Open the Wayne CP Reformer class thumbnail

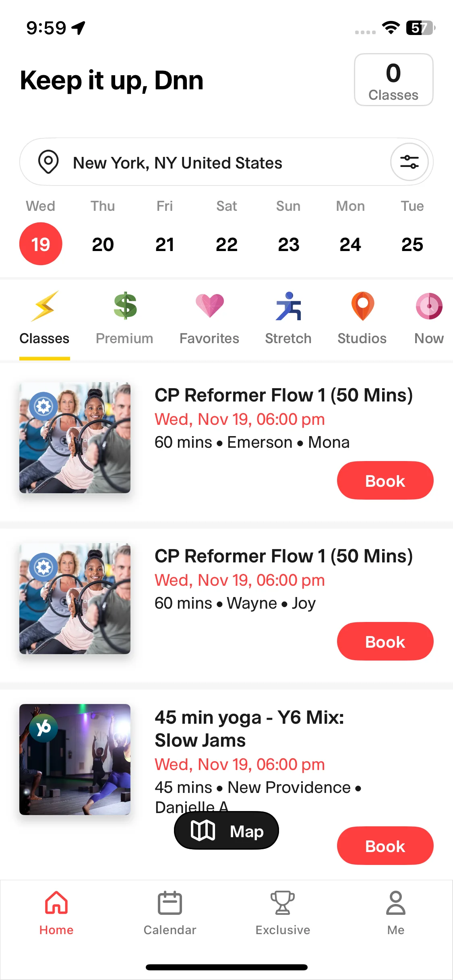click(75, 599)
